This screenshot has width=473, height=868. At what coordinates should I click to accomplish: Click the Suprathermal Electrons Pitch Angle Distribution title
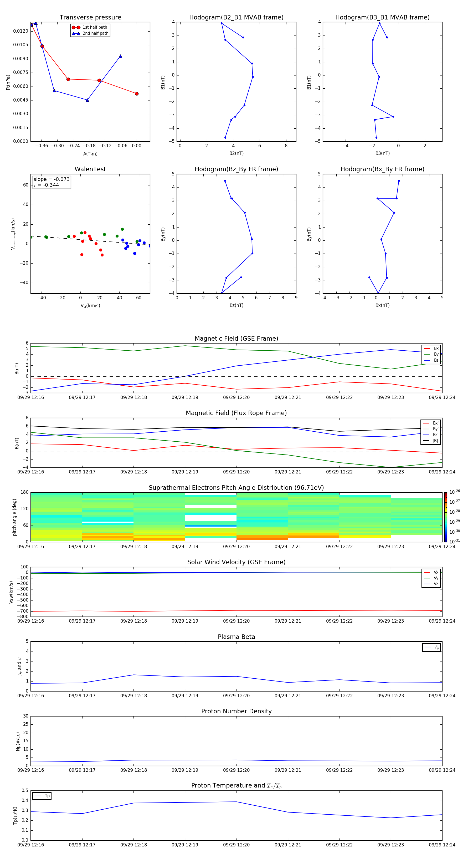tap(236, 488)
